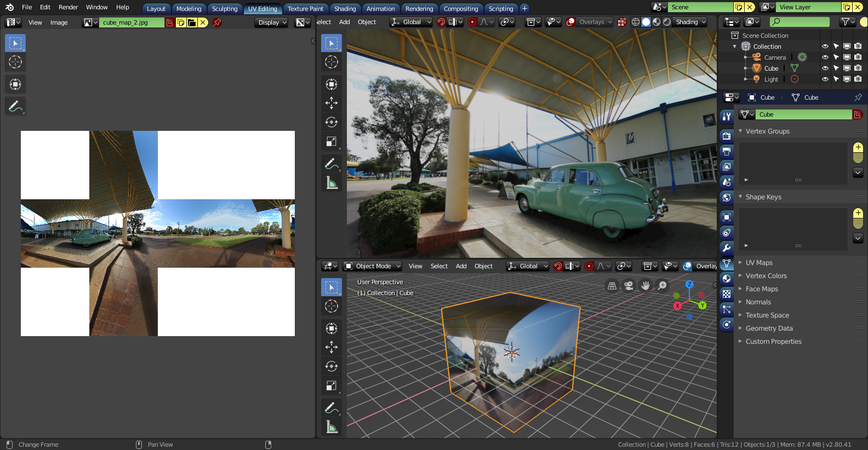The image size is (868, 450).
Task: Expand the Geometry Data panel
Action: point(769,328)
